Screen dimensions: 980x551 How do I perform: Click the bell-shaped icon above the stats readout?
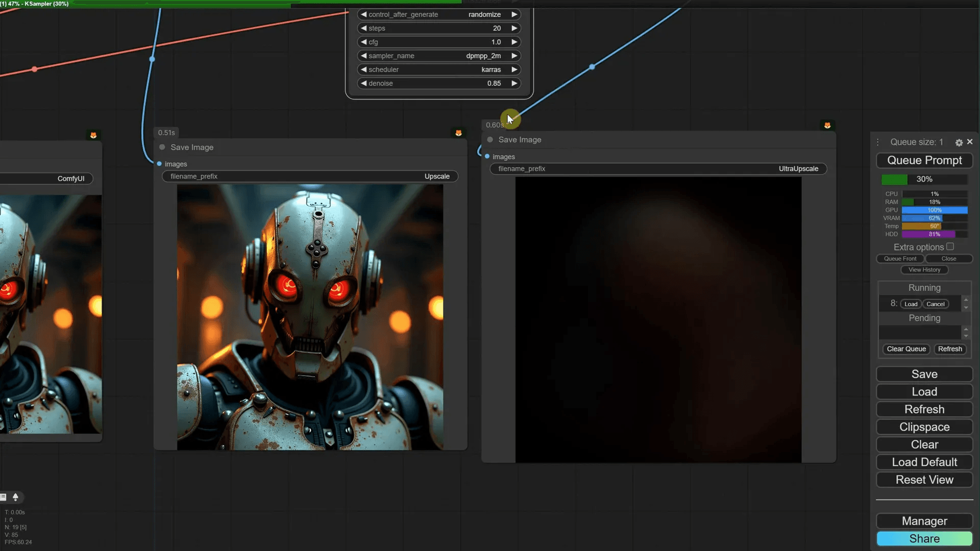click(15, 497)
